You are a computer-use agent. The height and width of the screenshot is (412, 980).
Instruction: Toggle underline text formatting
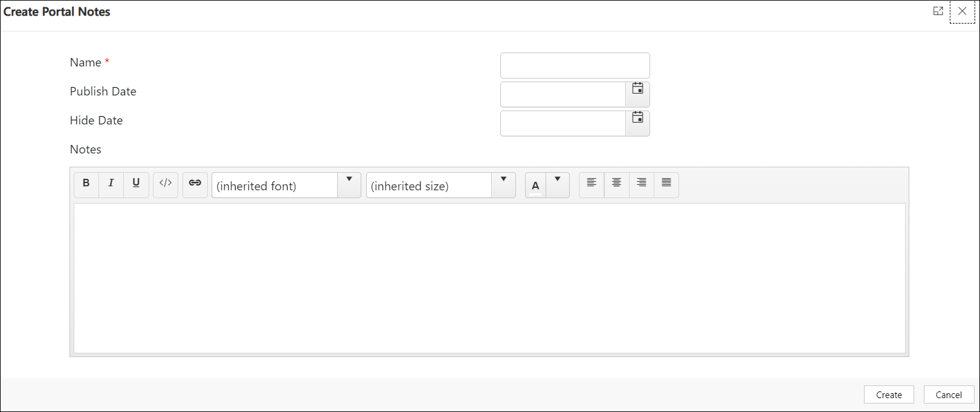coord(136,184)
